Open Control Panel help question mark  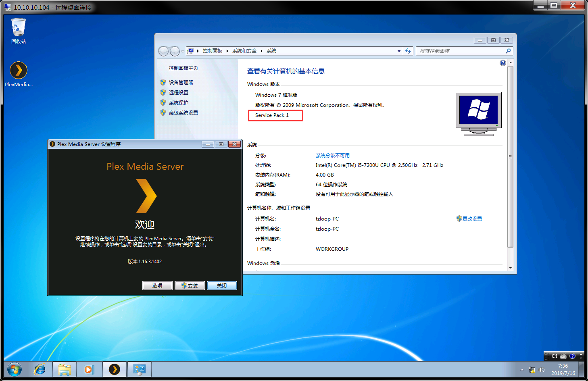coord(503,63)
